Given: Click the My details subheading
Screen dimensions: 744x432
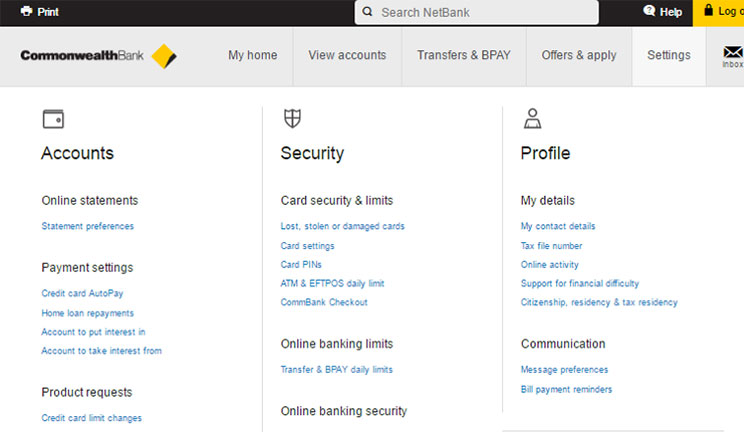Looking at the screenshot, I should pyautogui.click(x=548, y=201).
